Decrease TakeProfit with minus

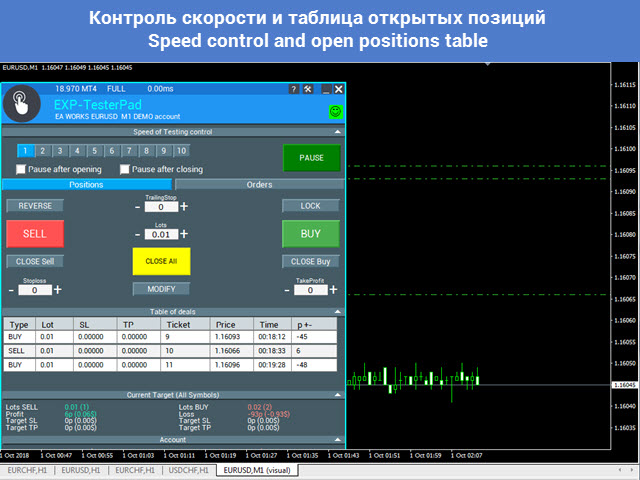pos(287,291)
